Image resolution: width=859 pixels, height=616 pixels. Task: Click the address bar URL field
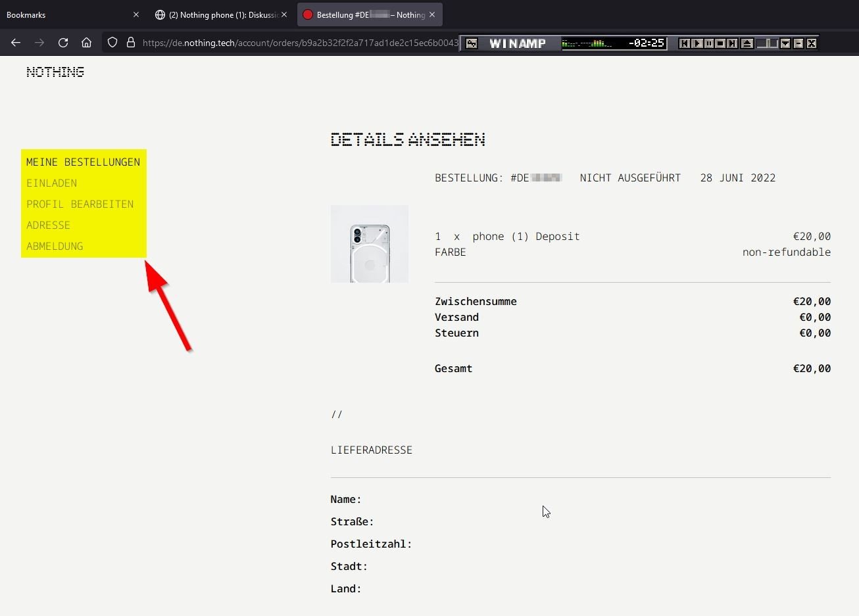click(300, 43)
